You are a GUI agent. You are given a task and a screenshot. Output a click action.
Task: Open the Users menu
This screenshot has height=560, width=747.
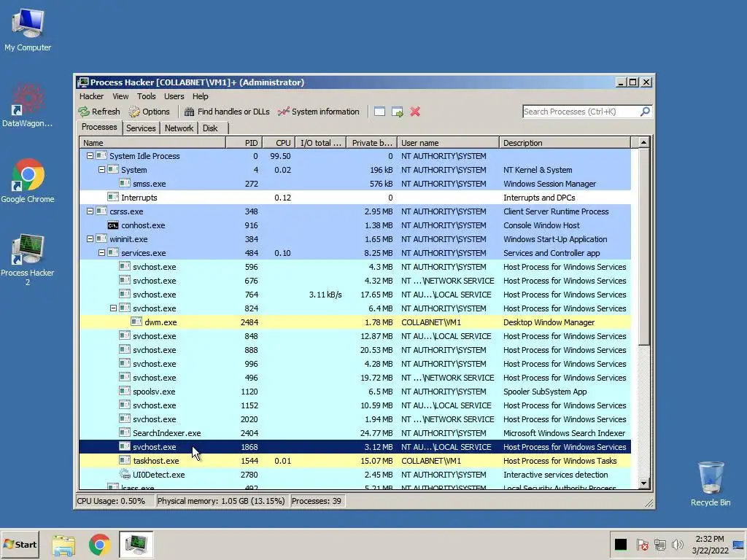[x=174, y=96]
